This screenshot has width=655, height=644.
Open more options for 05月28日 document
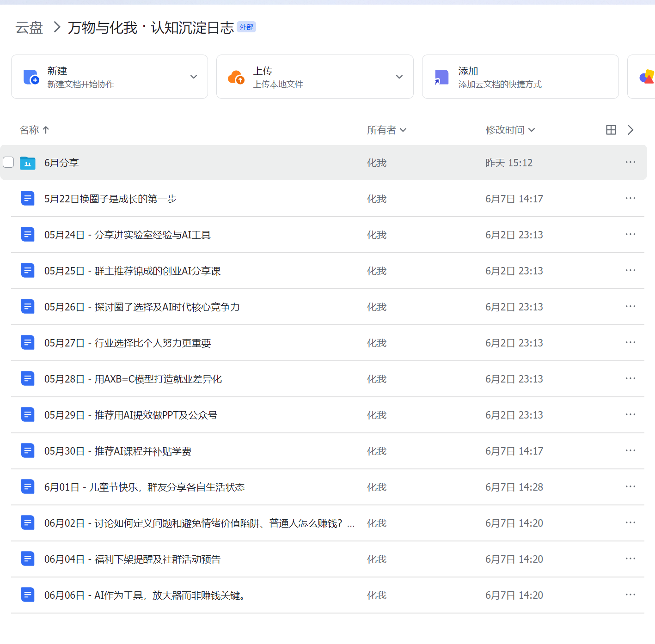[x=631, y=378]
